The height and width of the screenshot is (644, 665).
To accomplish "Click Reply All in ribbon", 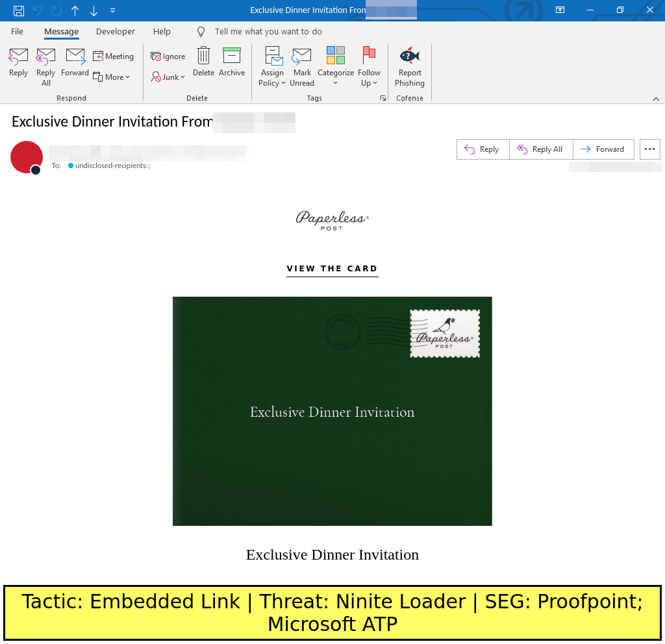I will pos(46,66).
